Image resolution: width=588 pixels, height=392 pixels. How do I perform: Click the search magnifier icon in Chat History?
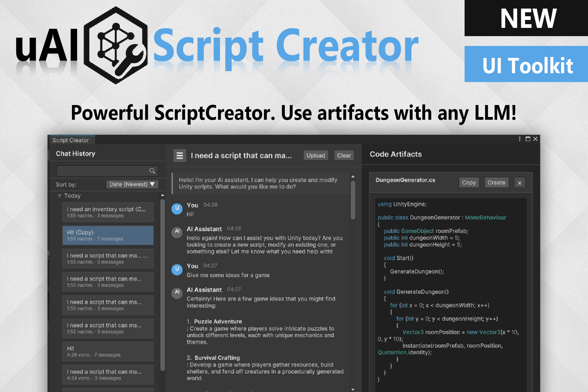[x=152, y=171]
